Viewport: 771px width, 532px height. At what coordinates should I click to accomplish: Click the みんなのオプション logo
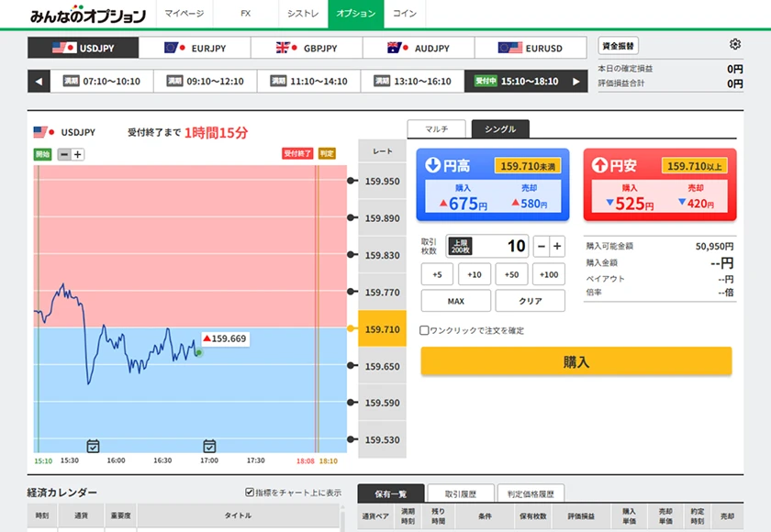88,15
